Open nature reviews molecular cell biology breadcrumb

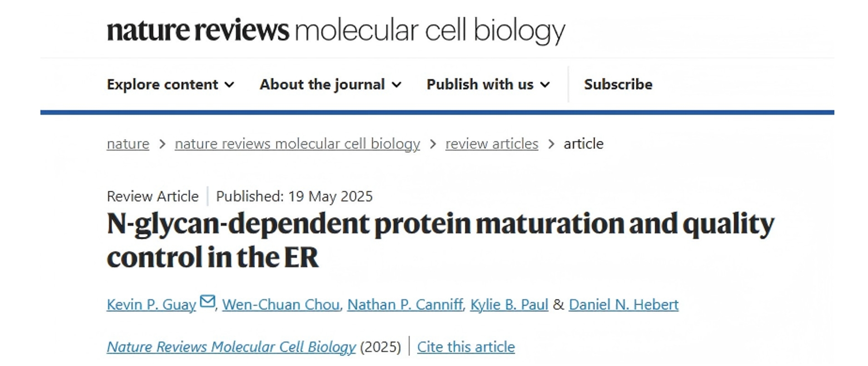[297, 144]
